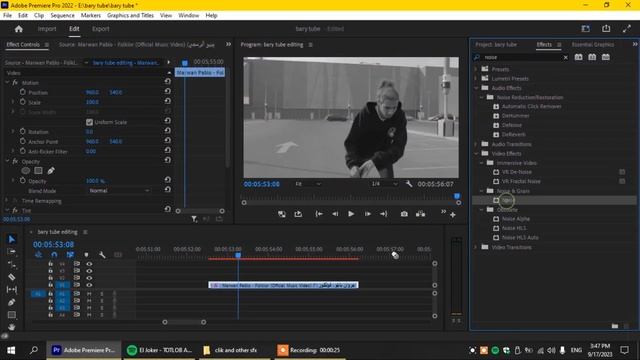Click the timeline playhead marker
Image resolution: width=640 pixels, height=360 pixels.
click(x=238, y=255)
